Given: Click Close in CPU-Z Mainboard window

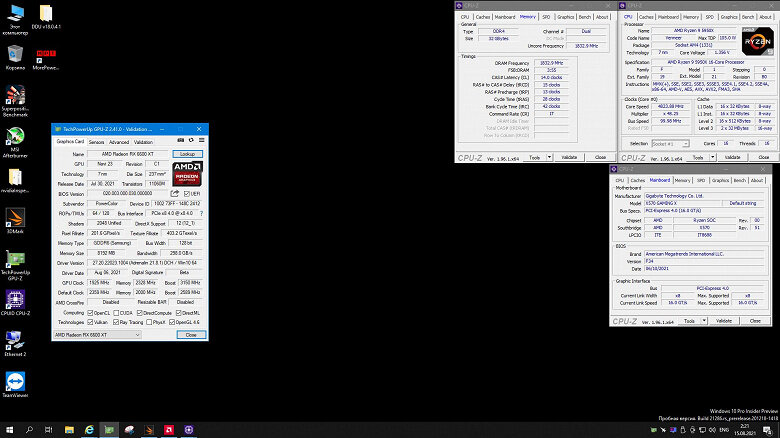Looking at the screenshot, I should [x=755, y=321].
